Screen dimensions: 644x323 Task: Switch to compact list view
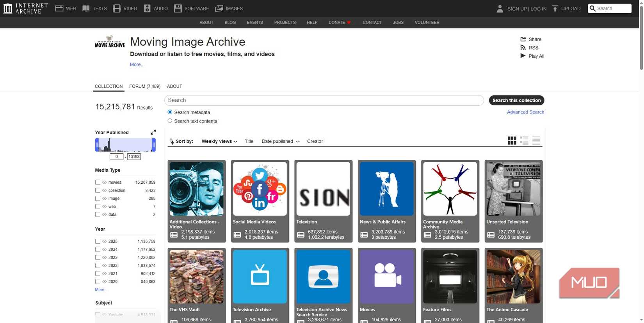tap(536, 140)
